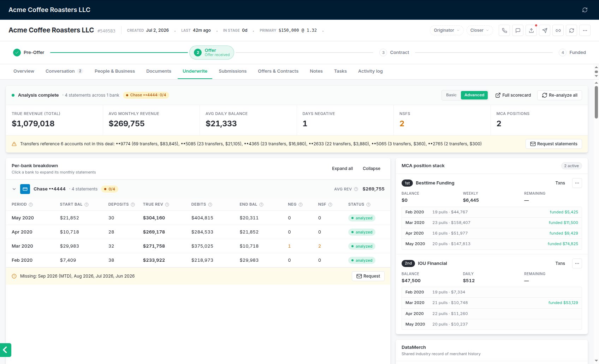Open the Full scorecard link
This screenshot has height=364, width=599.
click(x=513, y=95)
